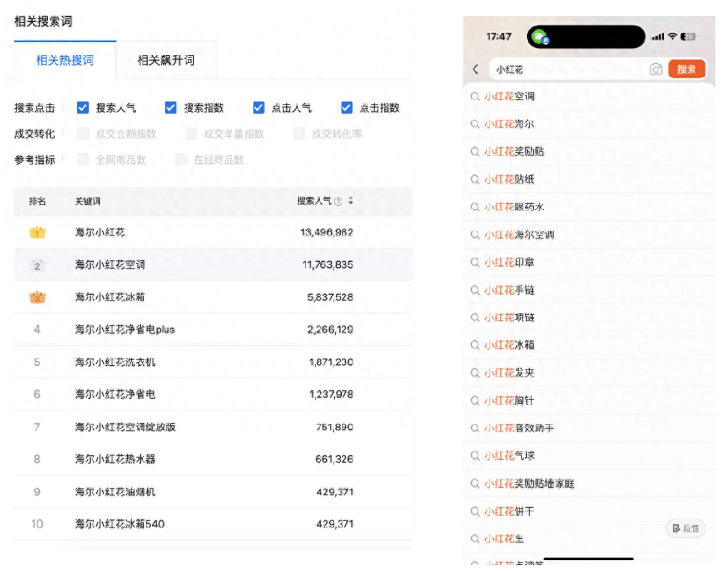Tap the 反馈 feedback button
This screenshot has height=571, width=728.
tap(685, 528)
